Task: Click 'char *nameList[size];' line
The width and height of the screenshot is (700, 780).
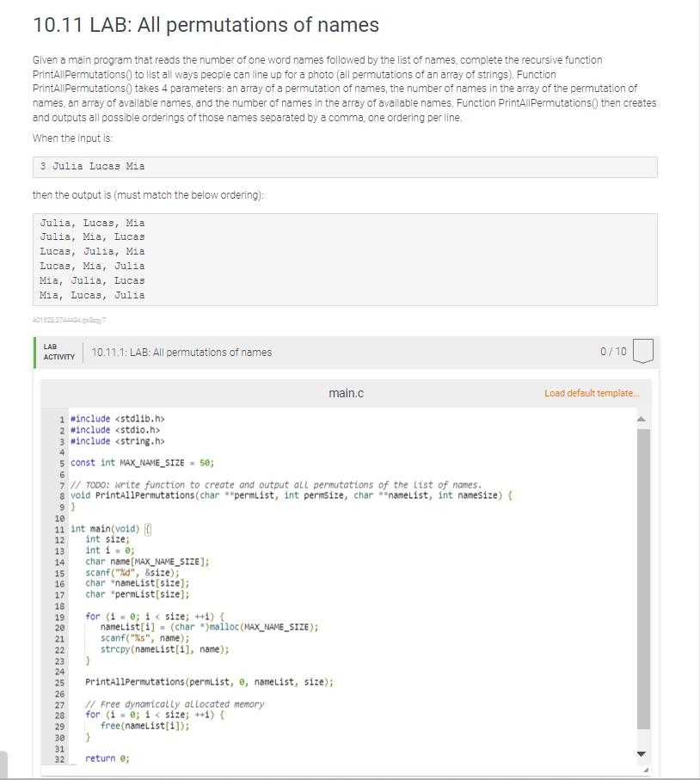Action: (138, 583)
